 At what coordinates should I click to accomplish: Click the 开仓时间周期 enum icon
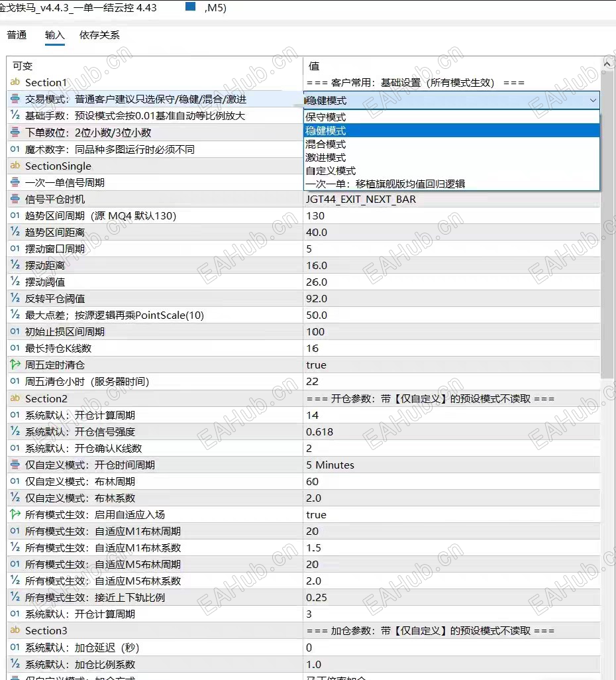tap(15, 465)
